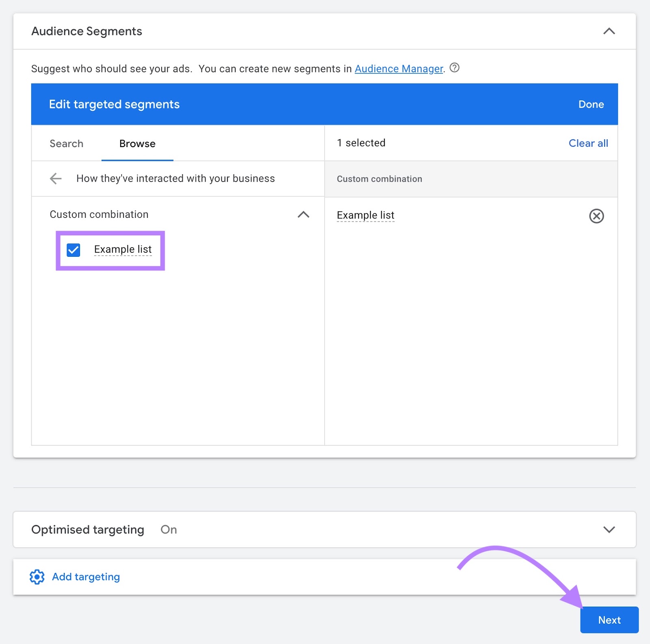Collapse the Custom combination chevron

[x=303, y=215]
